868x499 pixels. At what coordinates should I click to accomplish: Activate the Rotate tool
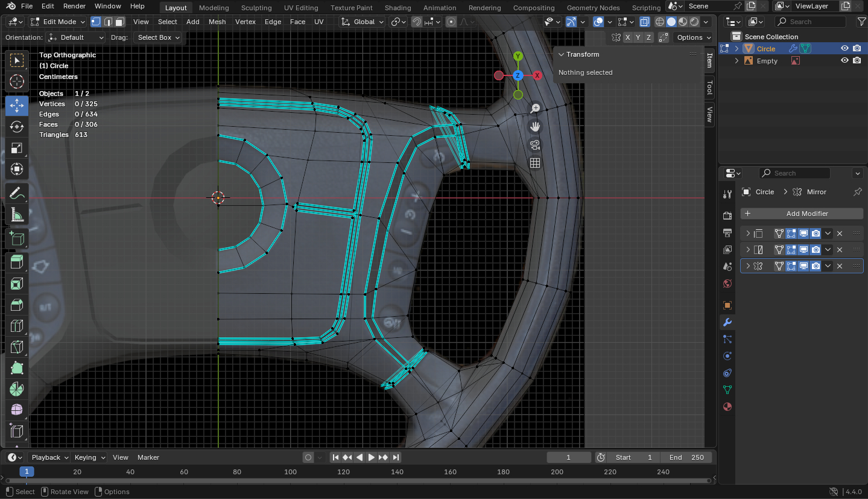click(16, 127)
